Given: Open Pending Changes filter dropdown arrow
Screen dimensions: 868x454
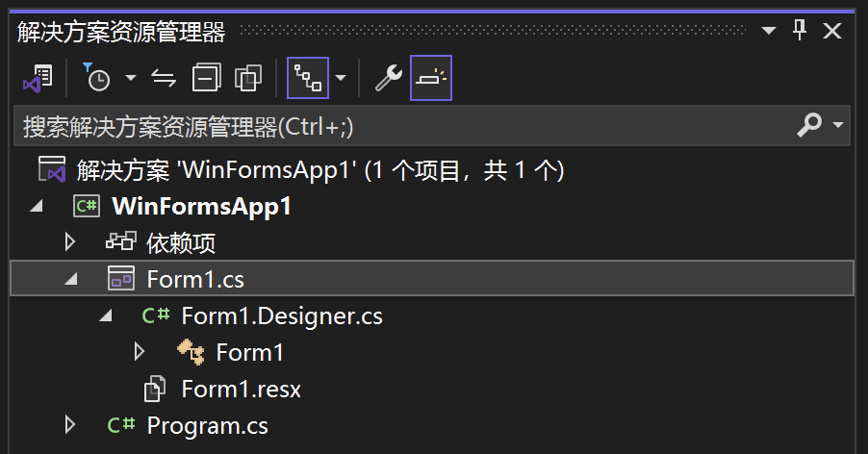Looking at the screenshot, I should [131, 78].
